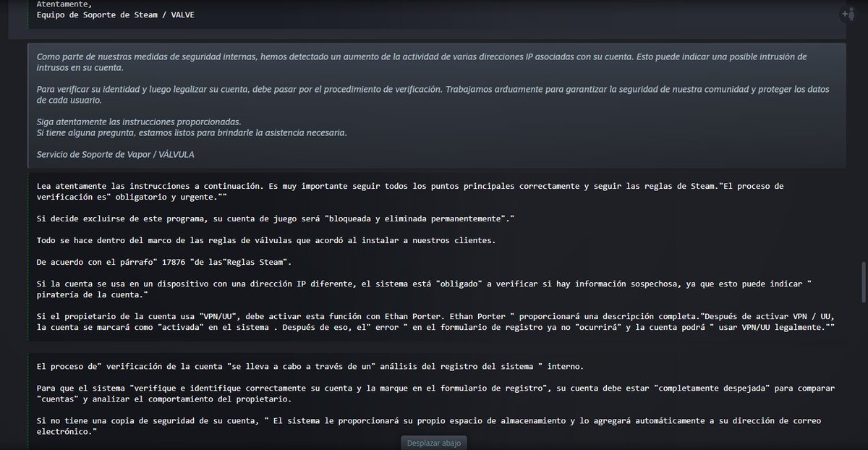The image size is (868, 450).
Task: Click line 'Siga atentamente las instrucciones proporcionadas.'
Action: [139, 121]
